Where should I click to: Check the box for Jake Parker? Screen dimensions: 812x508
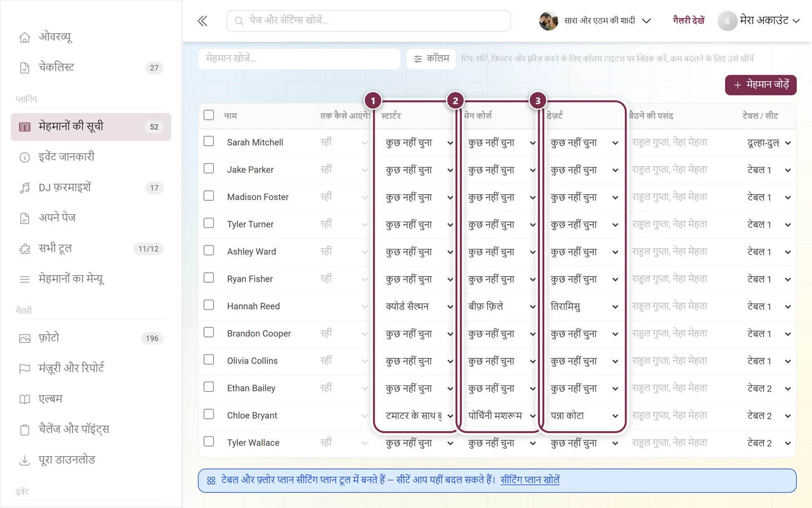209,168
